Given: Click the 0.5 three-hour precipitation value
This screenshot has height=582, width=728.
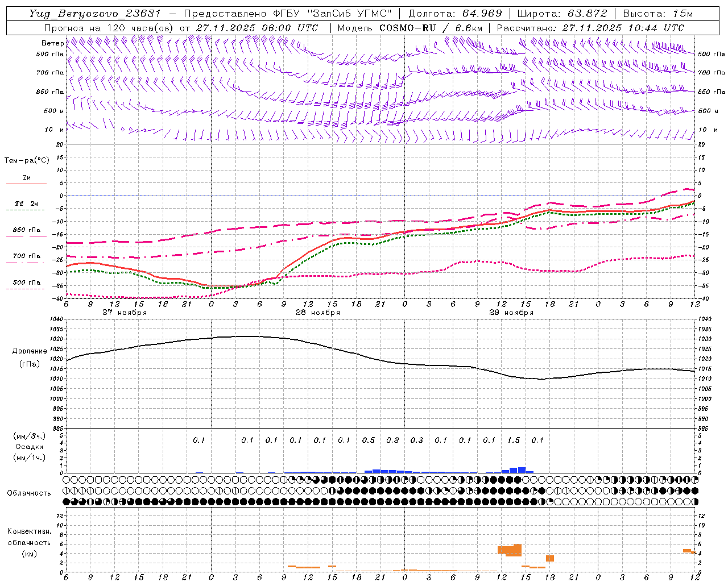Looking at the screenshot, I should point(369,440).
